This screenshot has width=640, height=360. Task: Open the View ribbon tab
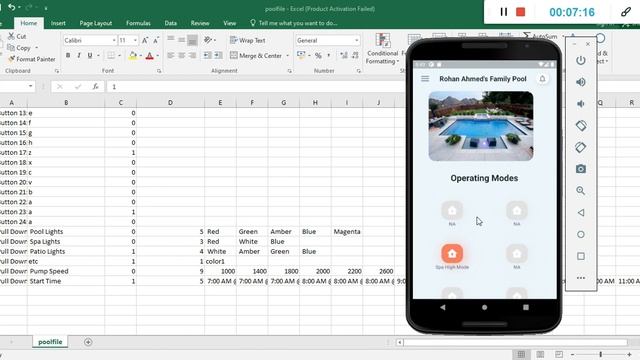coord(229,23)
